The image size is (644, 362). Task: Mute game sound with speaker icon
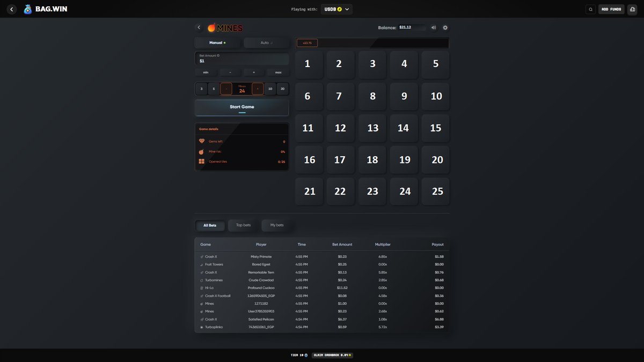pyautogui.click(x=434, y=27)
